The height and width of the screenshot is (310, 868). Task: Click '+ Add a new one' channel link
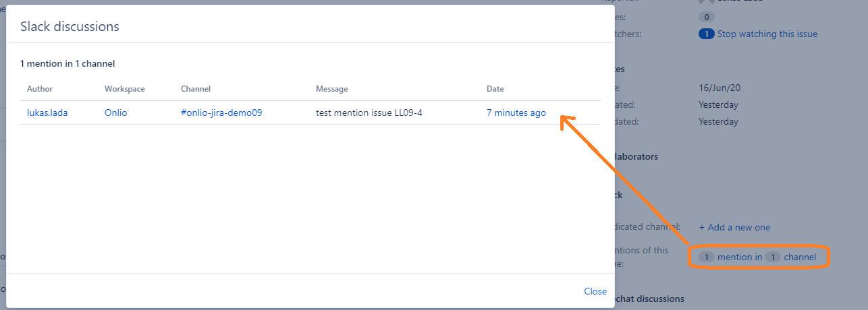(734, 228)
